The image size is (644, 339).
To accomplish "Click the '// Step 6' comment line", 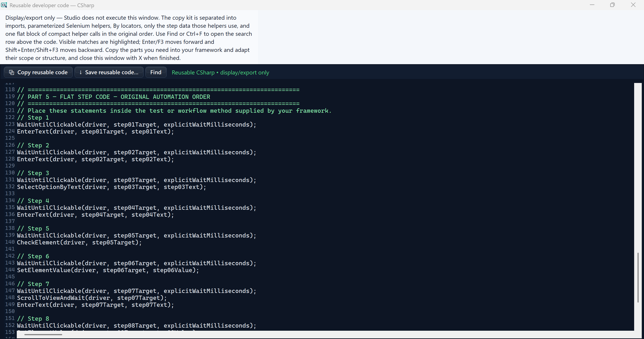I will (33, 256).
